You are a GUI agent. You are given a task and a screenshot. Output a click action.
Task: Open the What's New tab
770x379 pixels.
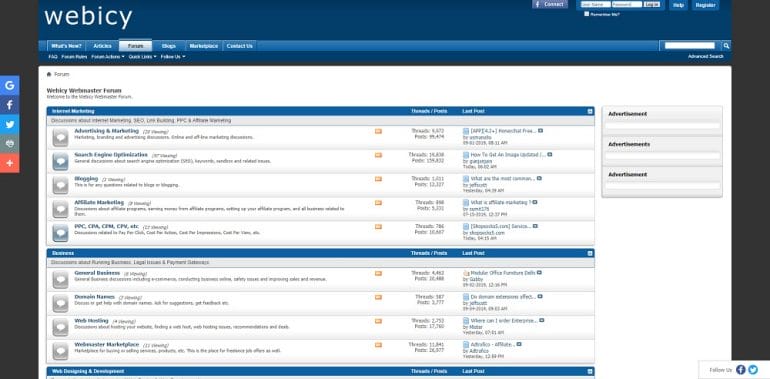click(66, 46)
